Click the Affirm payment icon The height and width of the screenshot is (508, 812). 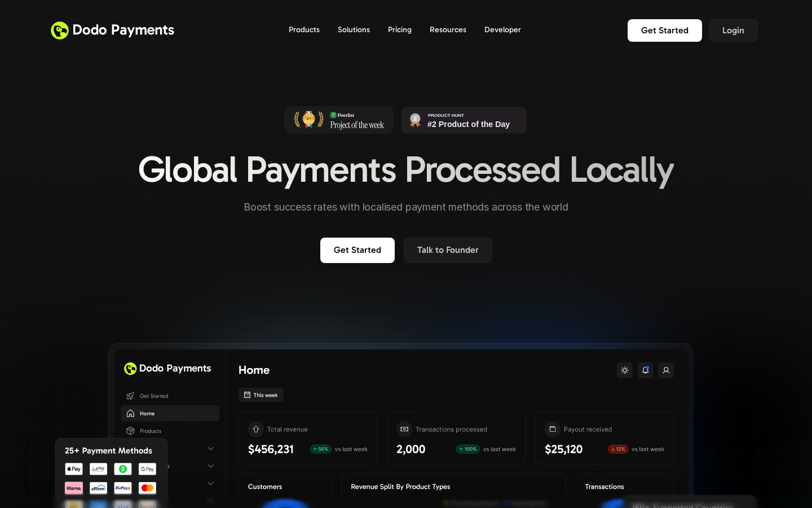click(x=98, y=488)
